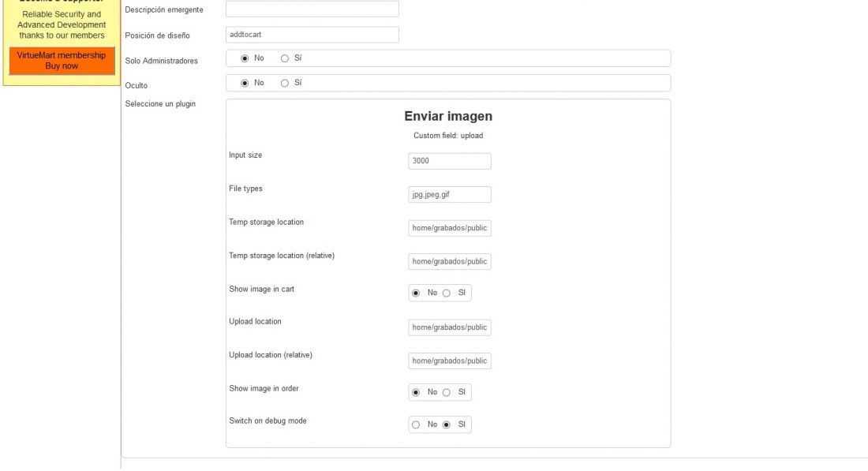
Task: Click the Temp storage location (relative) field
Action: (450, 261)
